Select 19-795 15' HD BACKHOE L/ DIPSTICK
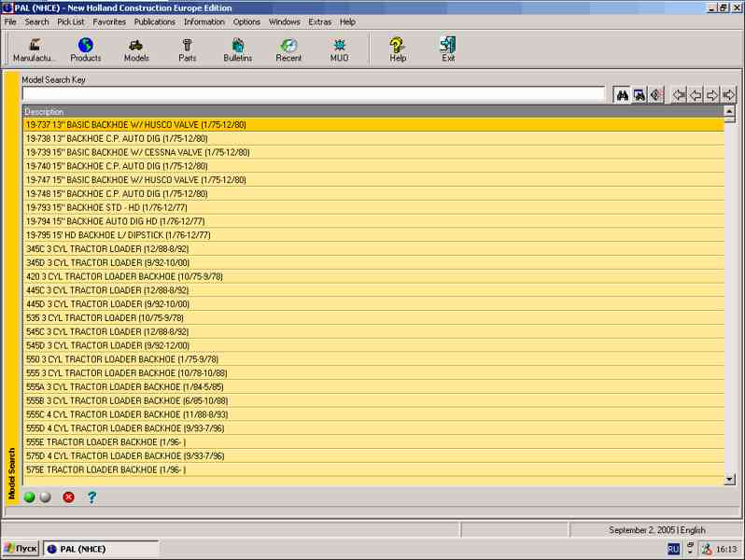The width and height of the screenshot is (745, 560). (373, 235)
